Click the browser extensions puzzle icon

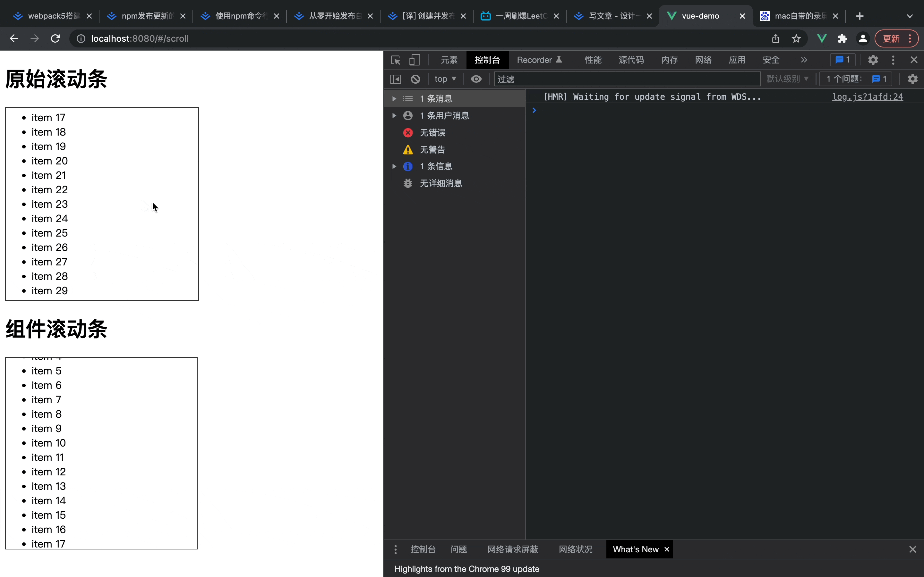click(x=842, y=38)
